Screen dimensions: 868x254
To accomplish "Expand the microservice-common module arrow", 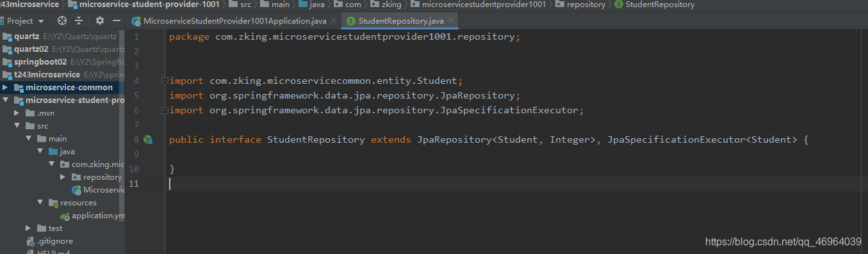I will [x=6, y=88].
